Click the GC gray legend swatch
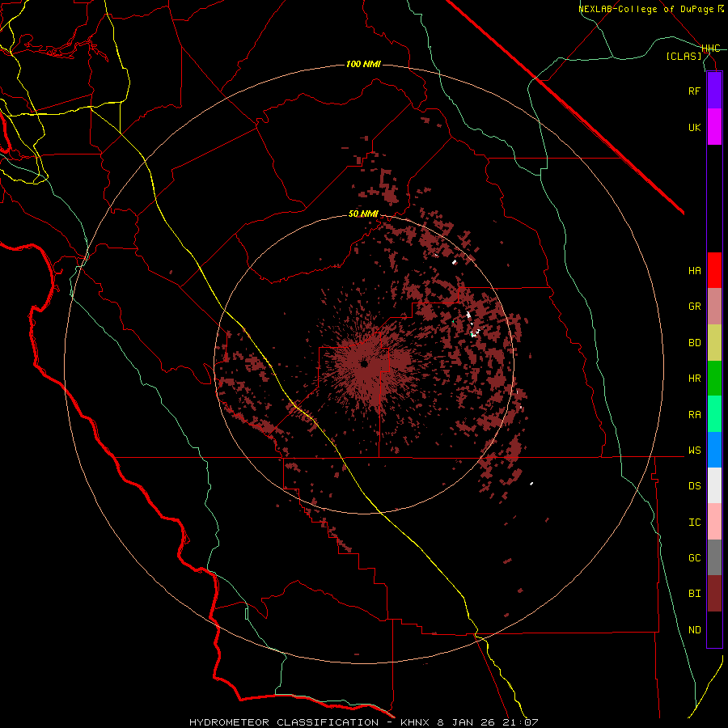 tap(714, 557)
